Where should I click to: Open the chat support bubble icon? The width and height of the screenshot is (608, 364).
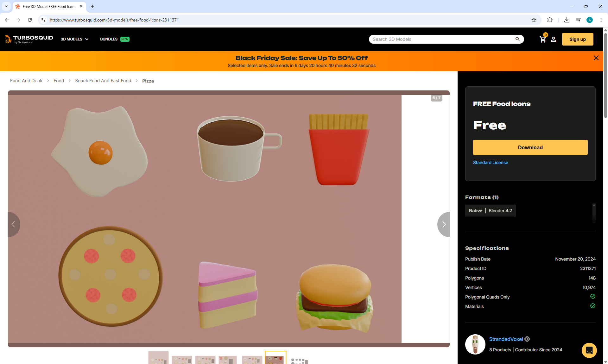pyautogui.click(x=589, y=350)
